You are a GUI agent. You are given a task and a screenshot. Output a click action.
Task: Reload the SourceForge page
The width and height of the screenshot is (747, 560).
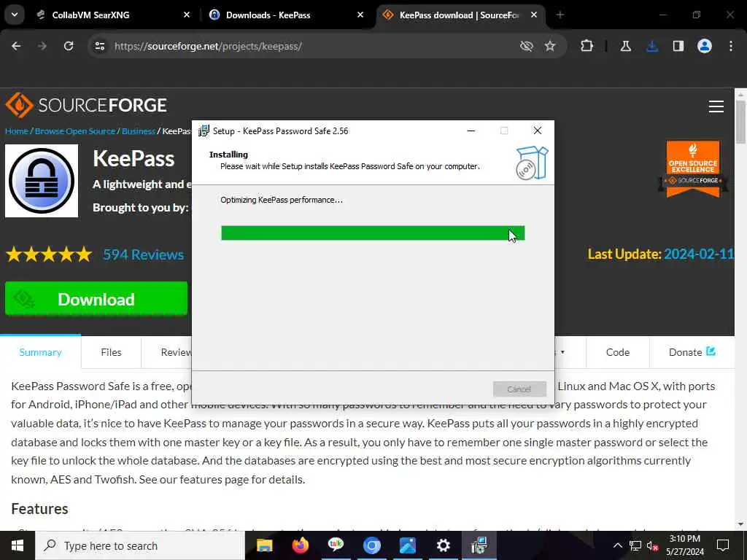pos(69,46)
